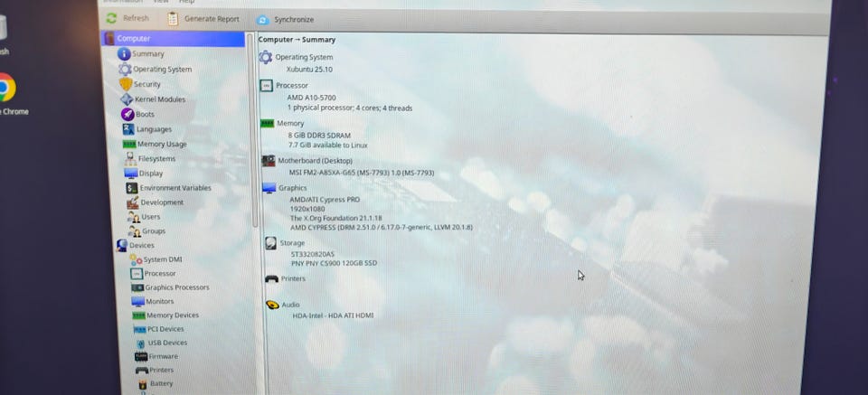Launch Chrome from the desktop icon

6,88
